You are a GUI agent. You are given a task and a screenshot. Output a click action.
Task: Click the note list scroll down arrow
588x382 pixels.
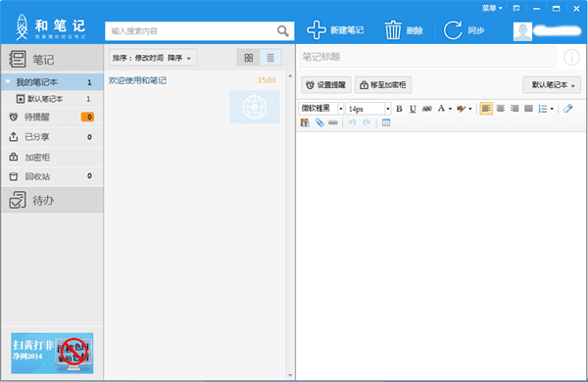click(290, 375)
